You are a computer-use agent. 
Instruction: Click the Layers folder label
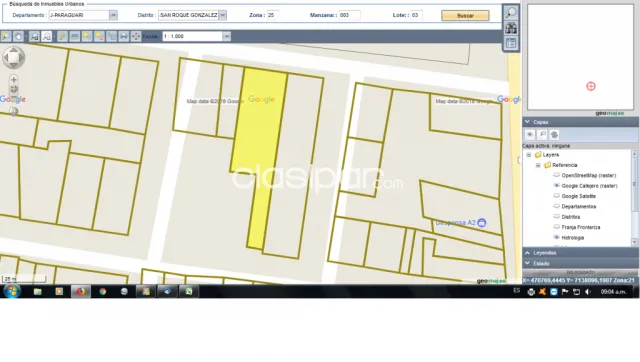click(x=551, y=155)
